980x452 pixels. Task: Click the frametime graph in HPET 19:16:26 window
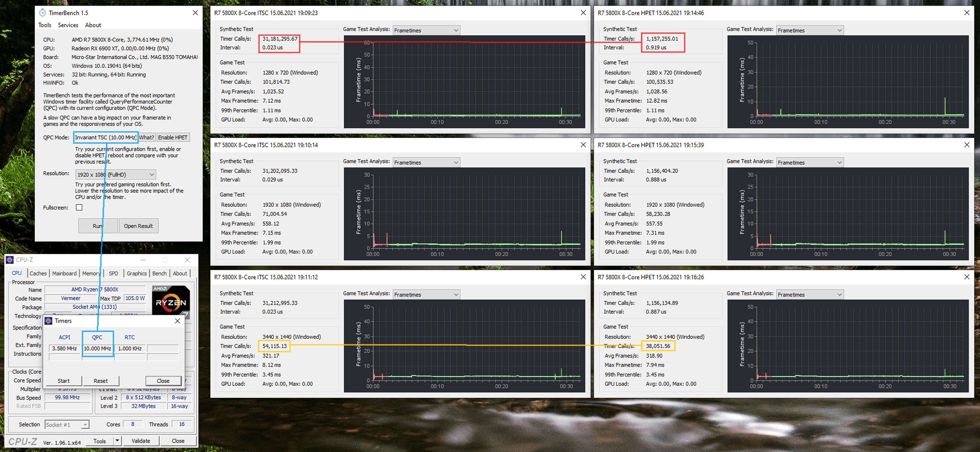point(848,346)
